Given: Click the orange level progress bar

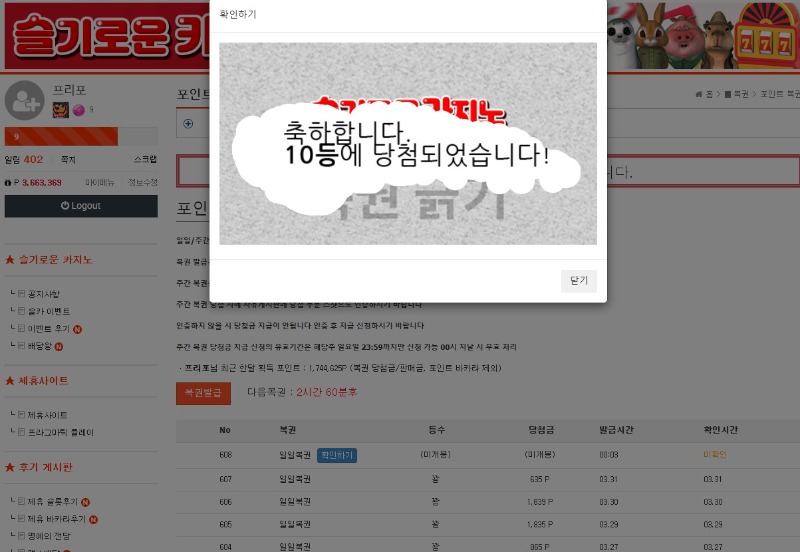Looking at the screenshot, I should (61, 137).
